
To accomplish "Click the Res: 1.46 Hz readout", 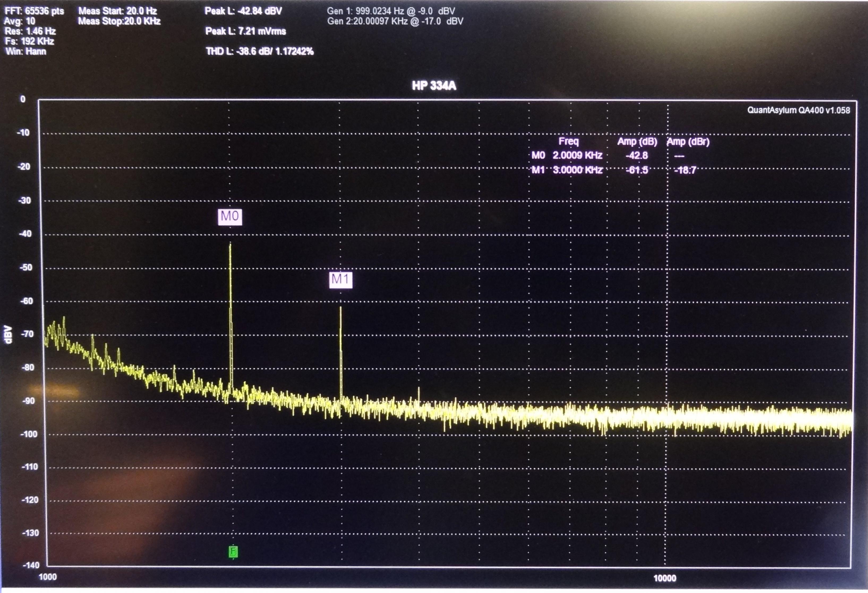I will (30, 31).
